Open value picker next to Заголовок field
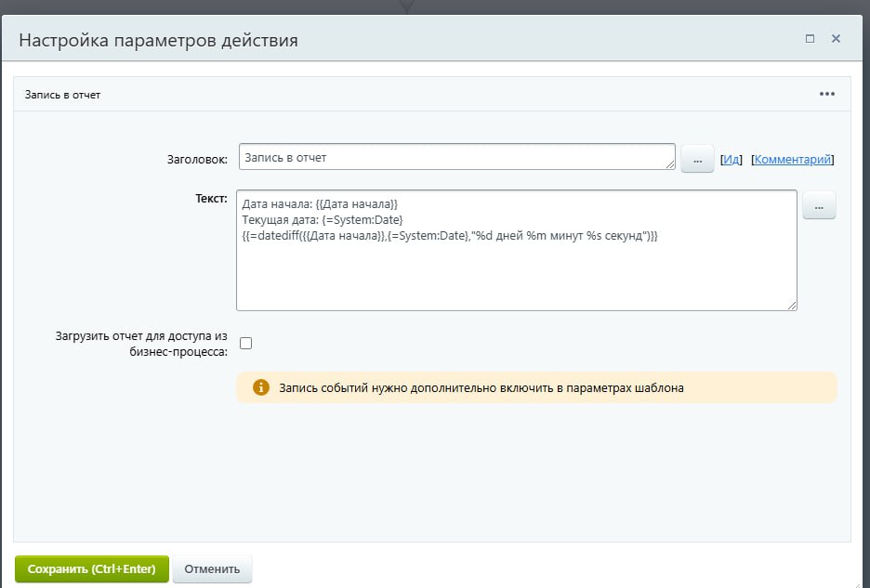Screen dimensions: 870x588 [697, 159]
